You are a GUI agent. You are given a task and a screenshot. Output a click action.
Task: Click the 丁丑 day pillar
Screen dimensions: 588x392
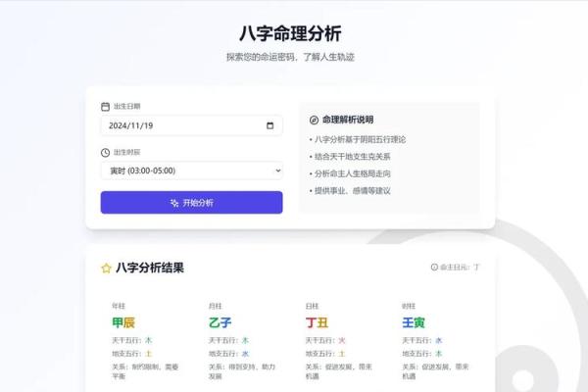pos(317,322)
